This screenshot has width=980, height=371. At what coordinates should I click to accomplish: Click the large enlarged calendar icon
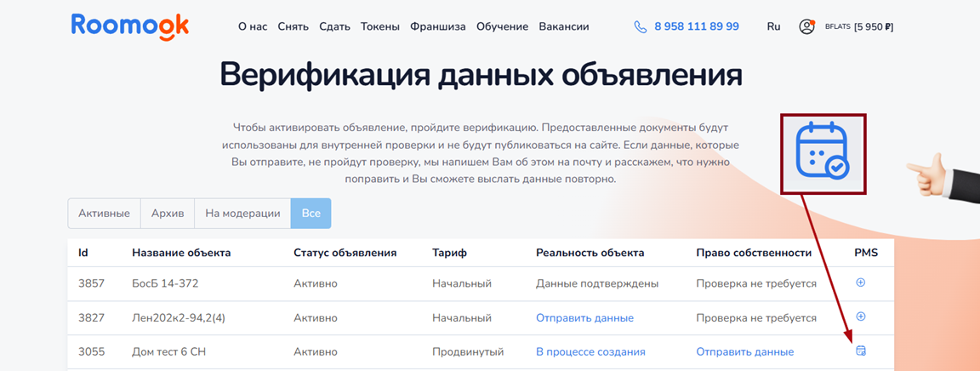(822, 153)
